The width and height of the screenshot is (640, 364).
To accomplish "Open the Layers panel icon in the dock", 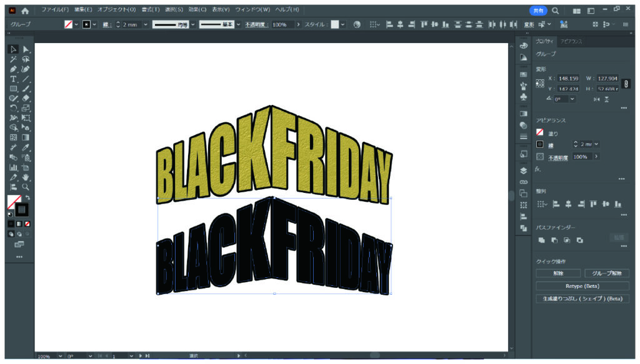I will [524, 171].
